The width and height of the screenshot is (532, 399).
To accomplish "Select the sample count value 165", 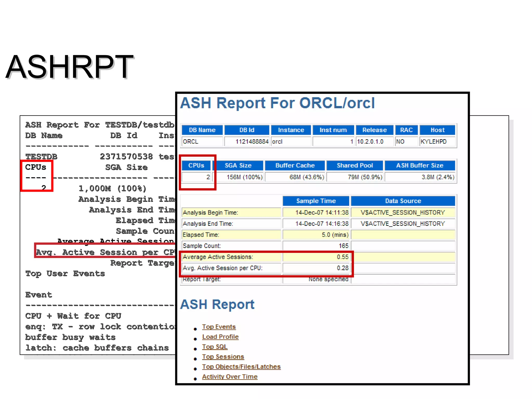I will (x=316, y=246).
